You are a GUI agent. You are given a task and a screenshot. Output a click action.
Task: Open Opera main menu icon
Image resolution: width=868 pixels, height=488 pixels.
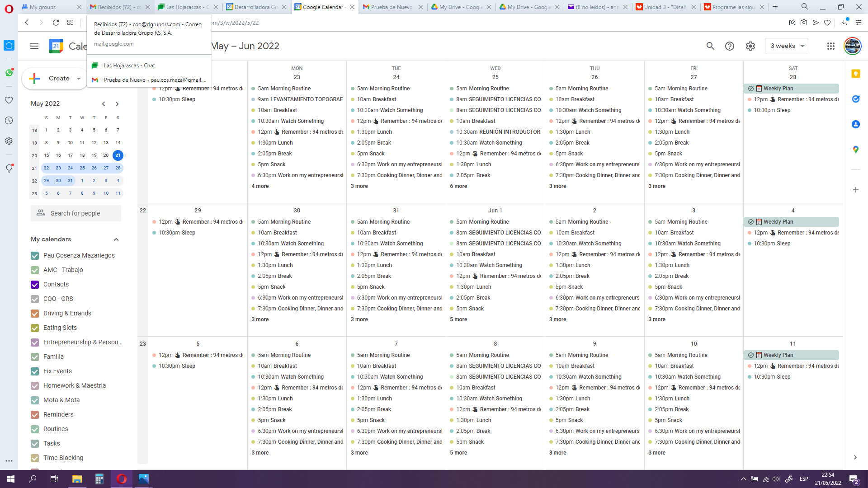coord(9,8)
